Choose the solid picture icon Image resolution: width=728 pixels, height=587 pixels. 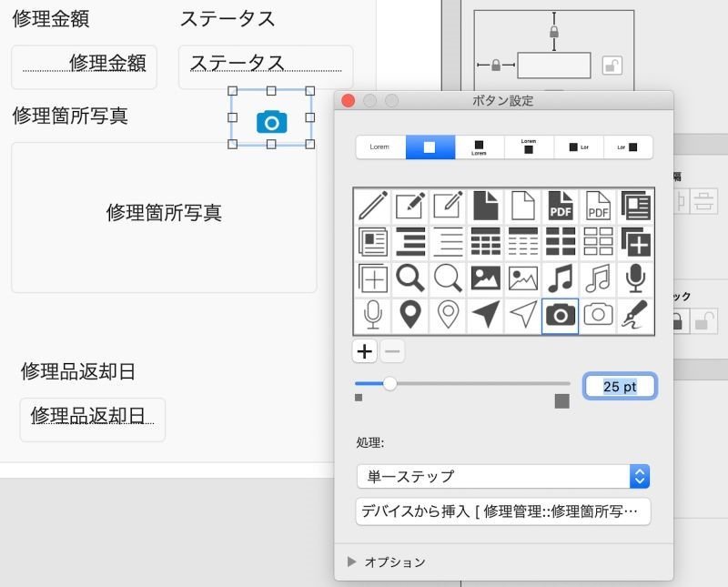pos(485,278)
